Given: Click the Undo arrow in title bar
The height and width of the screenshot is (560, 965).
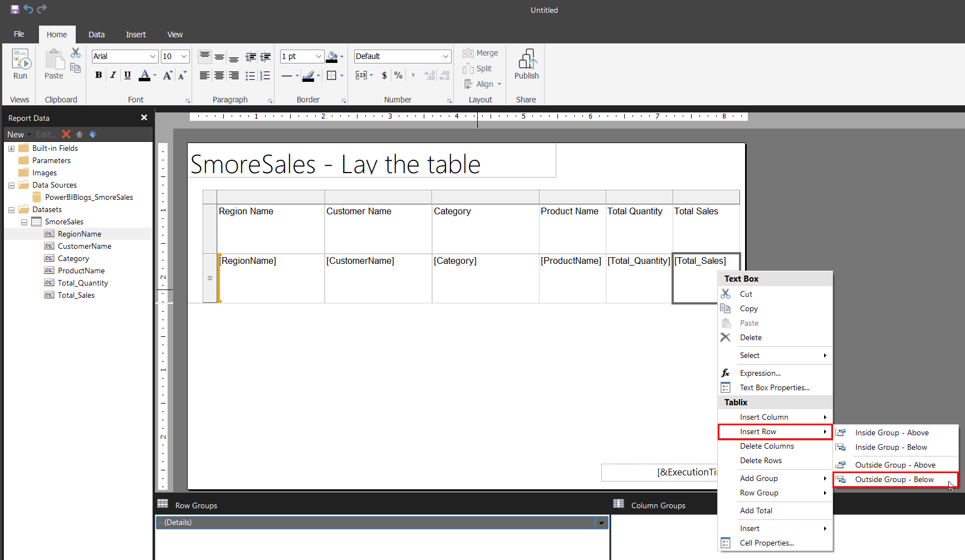Looking at the screenshot, I should (28, 9).
